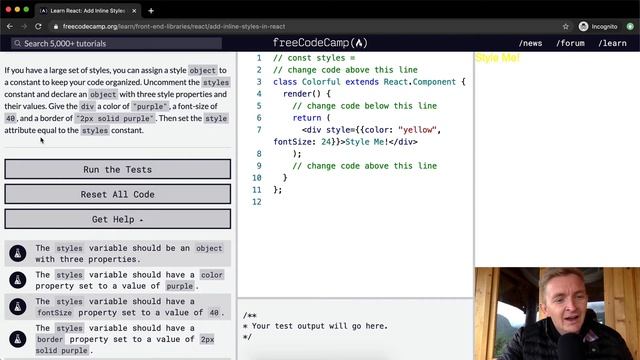Click the flask icon for object test
Image resolution: width=640 pixels, height=360 pixels.
pyautogui.click(x=18, y=253)
